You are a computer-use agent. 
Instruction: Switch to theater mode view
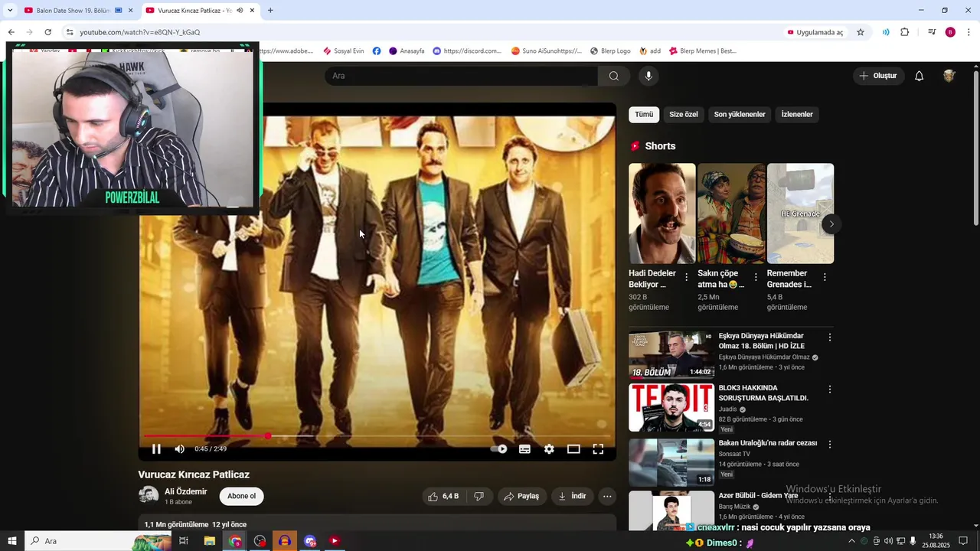point(573,449)
